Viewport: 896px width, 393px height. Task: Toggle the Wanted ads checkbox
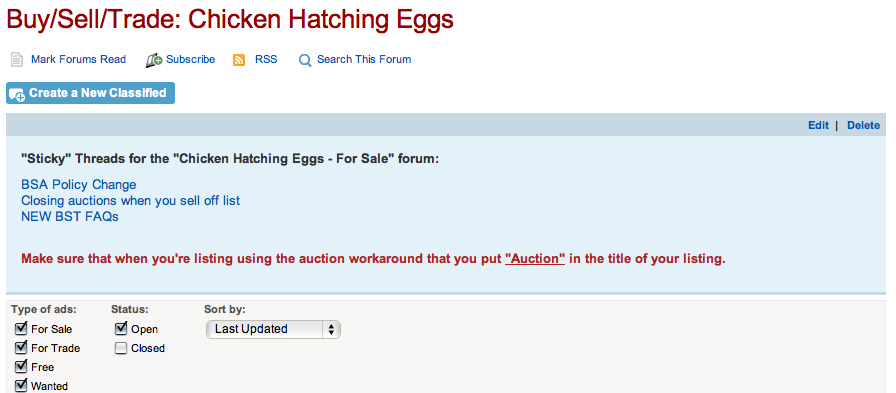21,385
